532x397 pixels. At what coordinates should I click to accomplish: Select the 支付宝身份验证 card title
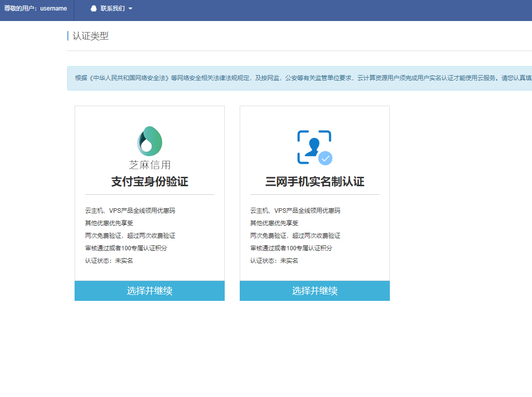[150, 182]
